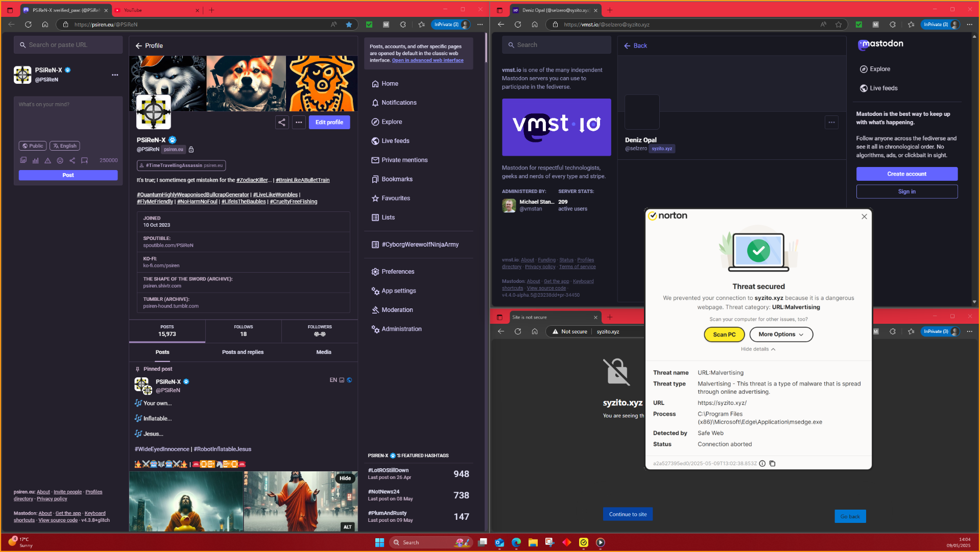Click the share-style icon in the compose toolbar
Screen dimensions: 980x552
72,160
